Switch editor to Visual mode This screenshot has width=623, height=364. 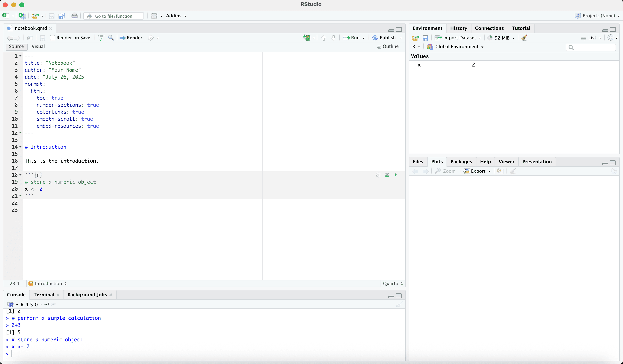pyautogui.click(x=38, y=46)
